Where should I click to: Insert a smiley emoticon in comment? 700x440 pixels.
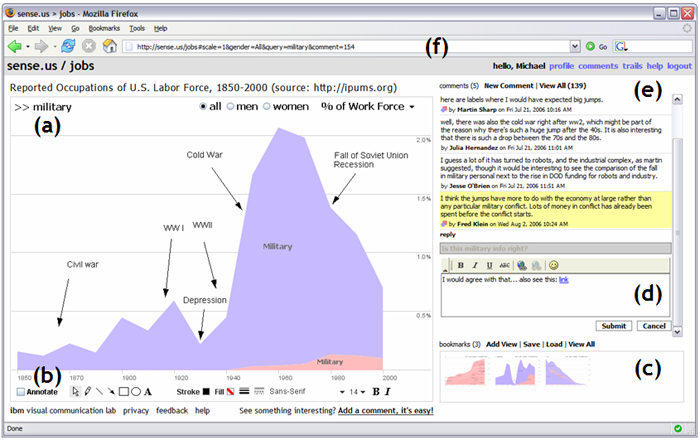pyautogui.click(x=554, y=266)
